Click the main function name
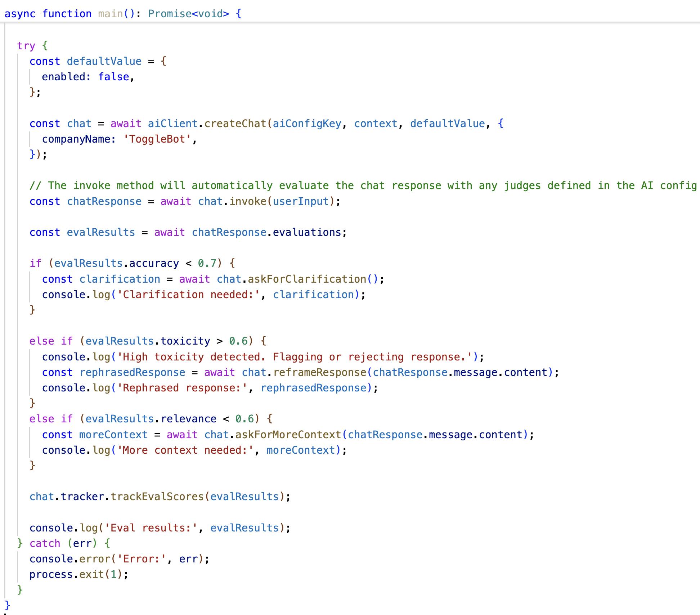The image size is (700, 615). (x=110, y=14)
